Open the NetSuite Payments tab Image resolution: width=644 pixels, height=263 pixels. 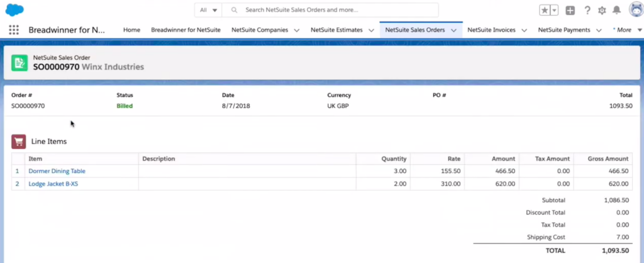pyautogui.click(x=564, y=30)
